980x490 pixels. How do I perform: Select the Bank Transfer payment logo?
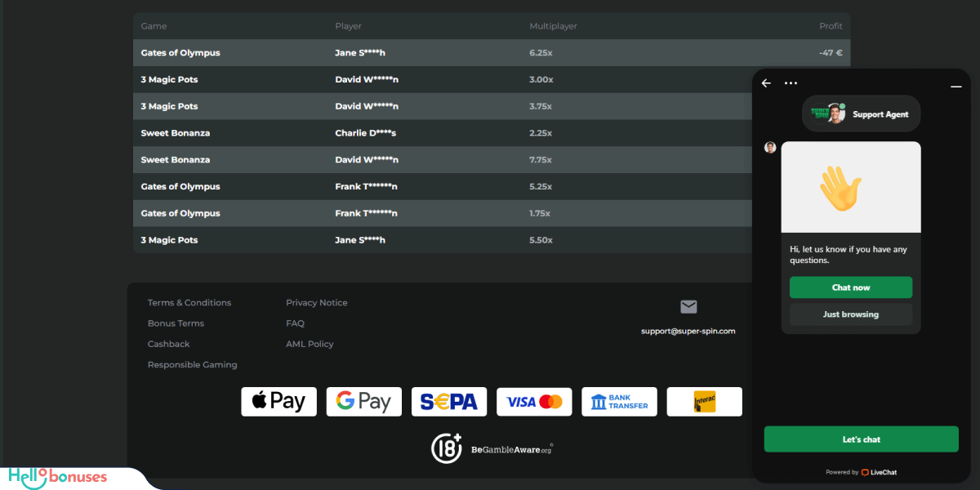click(x=620, y=402)
